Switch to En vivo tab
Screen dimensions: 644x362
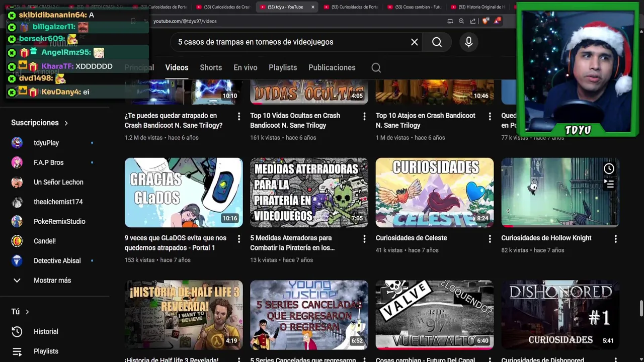(x=245, y=67)
